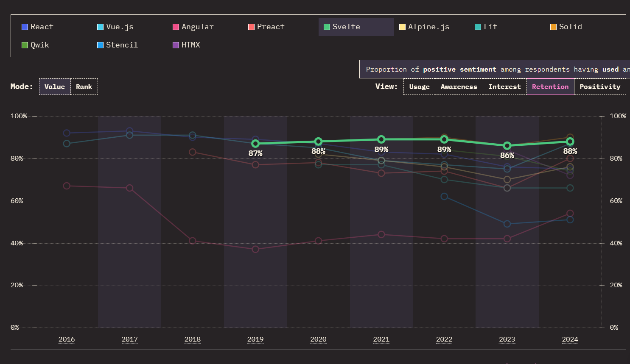Click the 2024 year label

570,339
